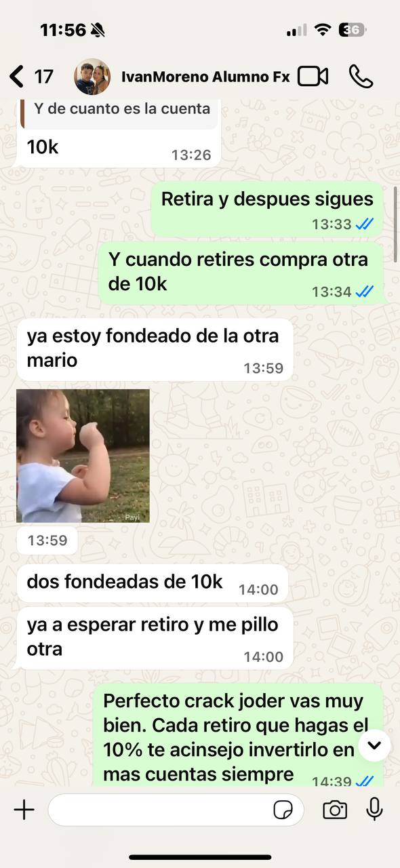Open IvanMoreno Alumno Fx contact info
This screenshot has height=868, width=400.
click(x=205, y=77)
